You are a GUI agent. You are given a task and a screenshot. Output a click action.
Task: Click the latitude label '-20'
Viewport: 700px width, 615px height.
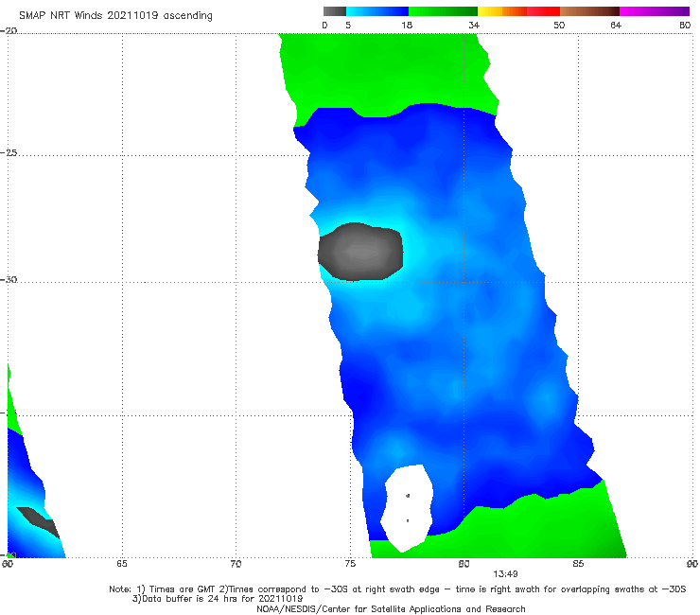pos(9,30)
